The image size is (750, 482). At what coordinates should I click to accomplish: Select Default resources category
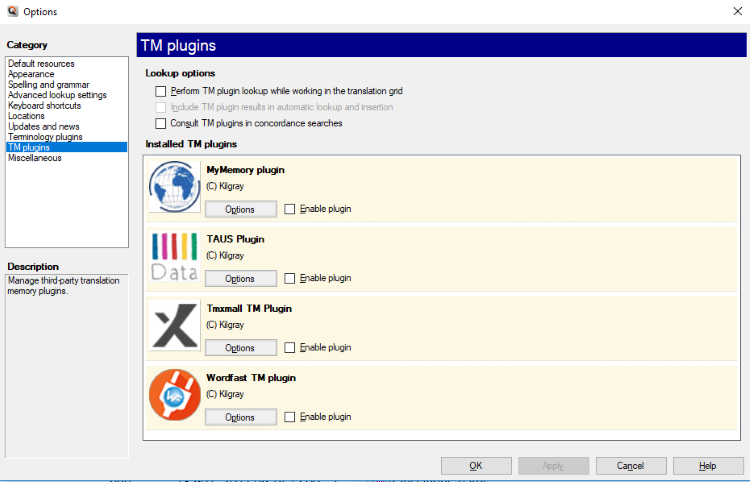tap(66, 64)
